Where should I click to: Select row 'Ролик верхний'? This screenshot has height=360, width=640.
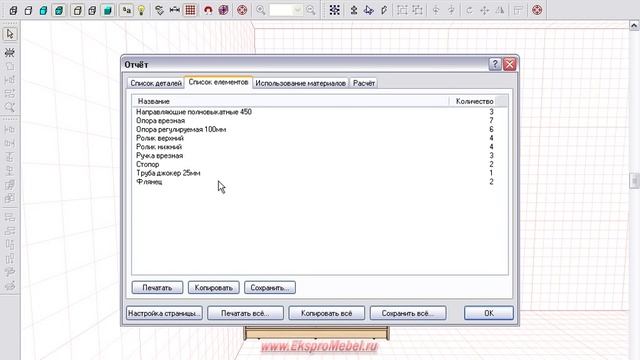[x=320, y=138]
